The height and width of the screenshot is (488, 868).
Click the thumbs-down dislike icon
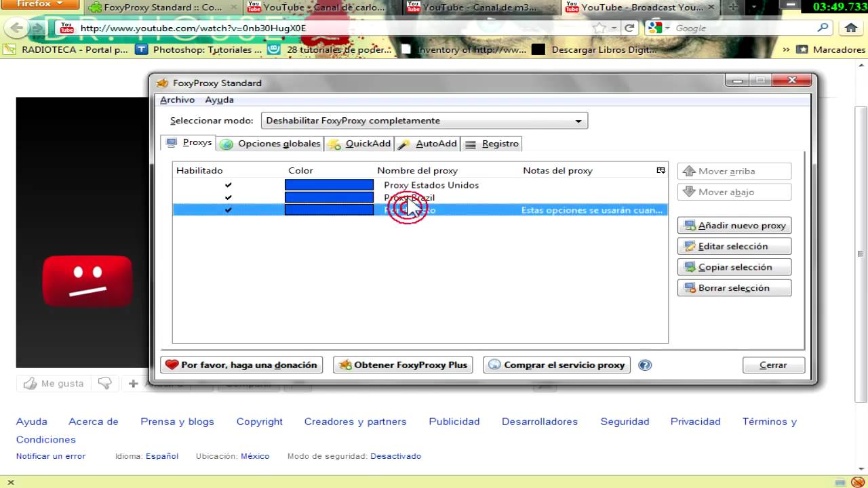coord(104,384)
